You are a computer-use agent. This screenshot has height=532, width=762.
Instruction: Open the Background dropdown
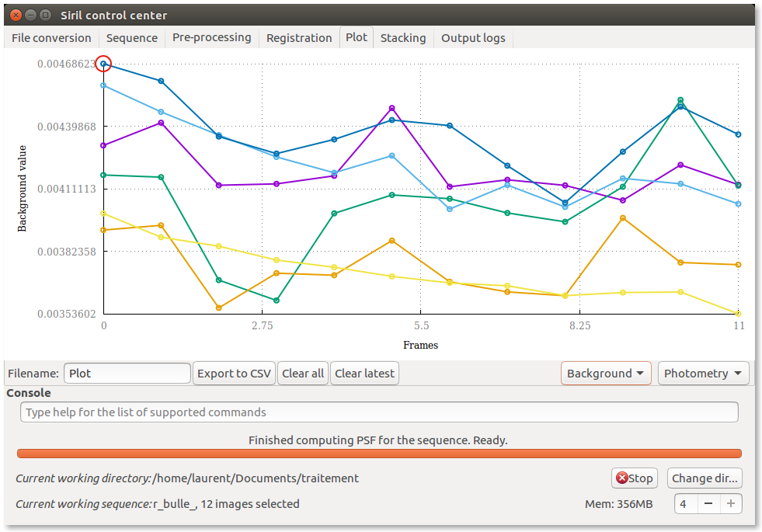click(x=605, y=374)
